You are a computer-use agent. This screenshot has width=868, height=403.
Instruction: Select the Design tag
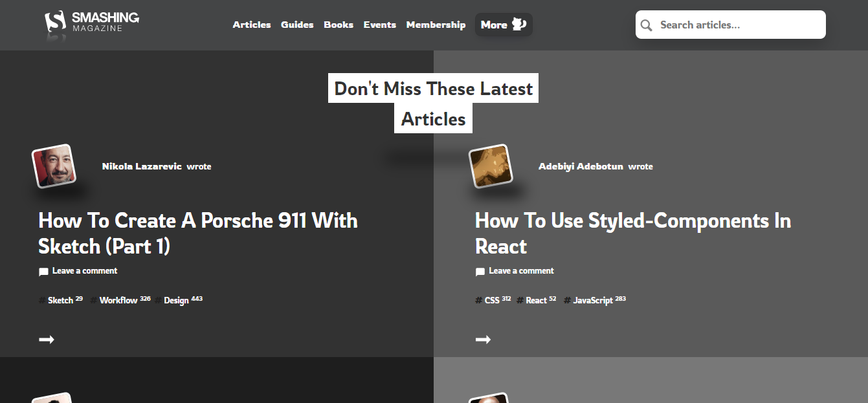[176, 300]
